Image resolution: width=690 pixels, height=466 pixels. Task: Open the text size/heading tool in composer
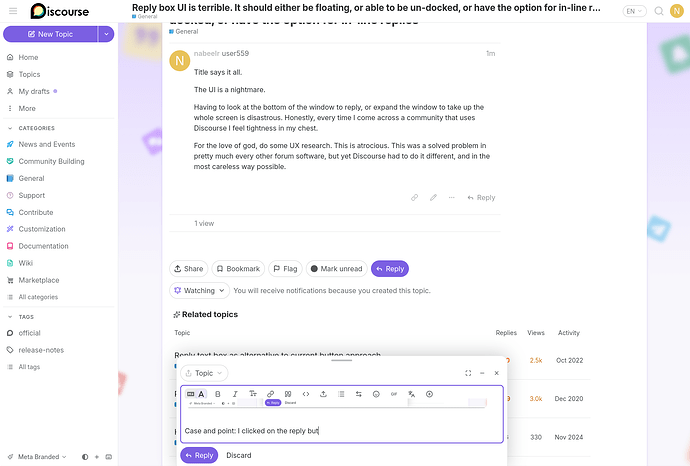click(253, 394)
